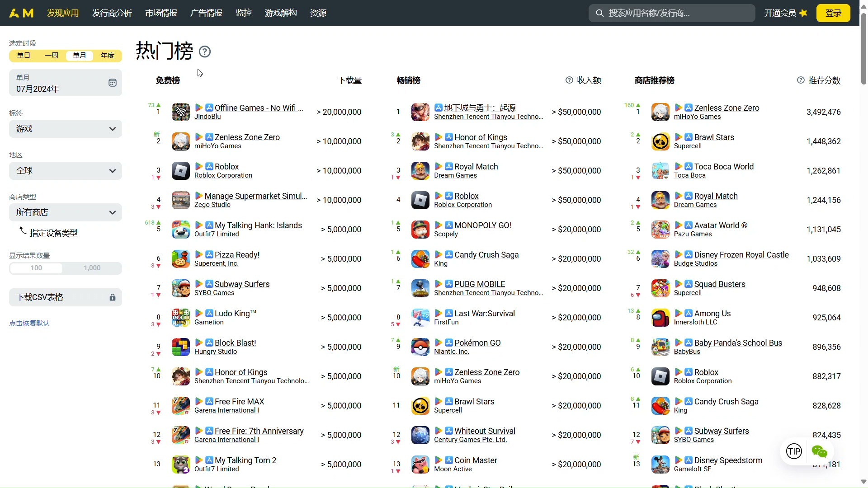868x488 pixels.
Task: Click Ludo King app icon
Action: click(181, 318)
